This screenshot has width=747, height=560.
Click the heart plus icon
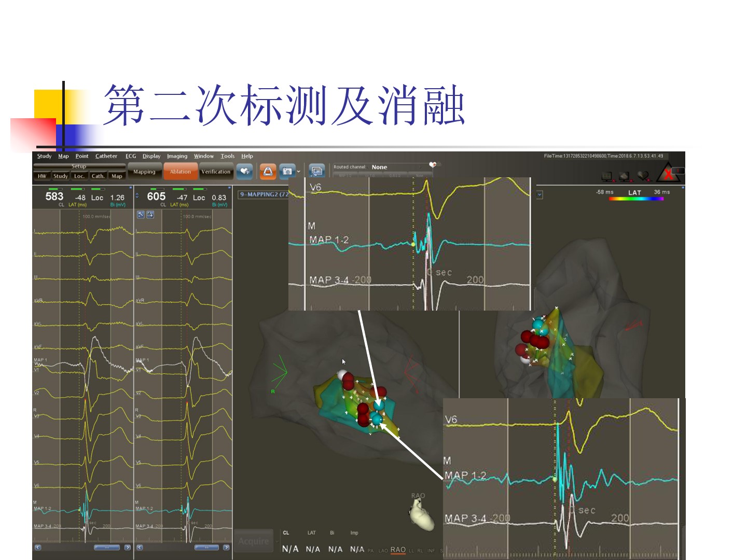pyautogui.click(x=245, y=171)
